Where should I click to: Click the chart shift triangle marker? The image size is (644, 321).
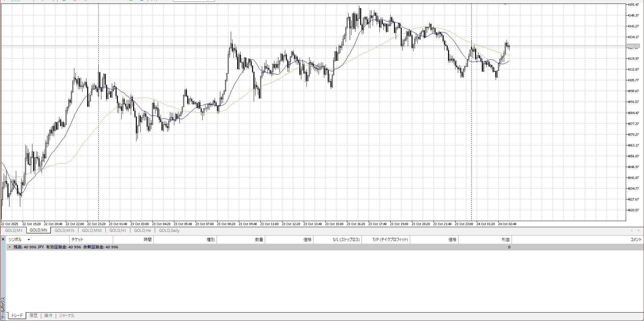tap(505, 5)
